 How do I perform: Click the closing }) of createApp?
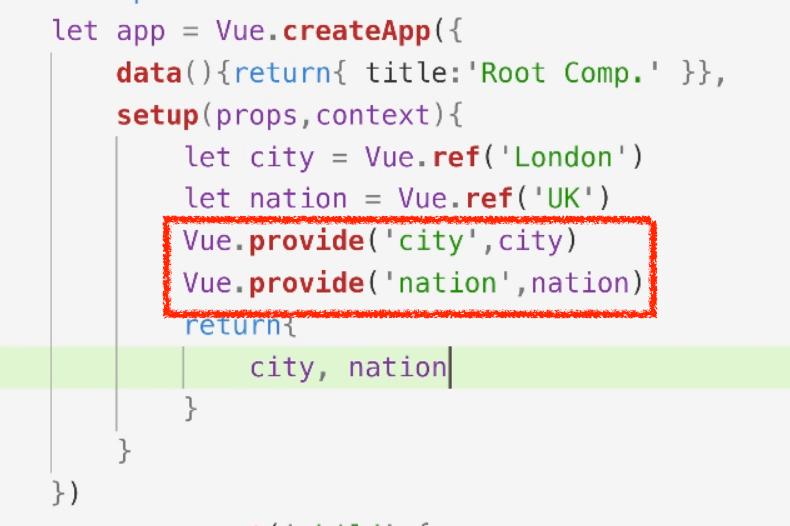point(66,493)
